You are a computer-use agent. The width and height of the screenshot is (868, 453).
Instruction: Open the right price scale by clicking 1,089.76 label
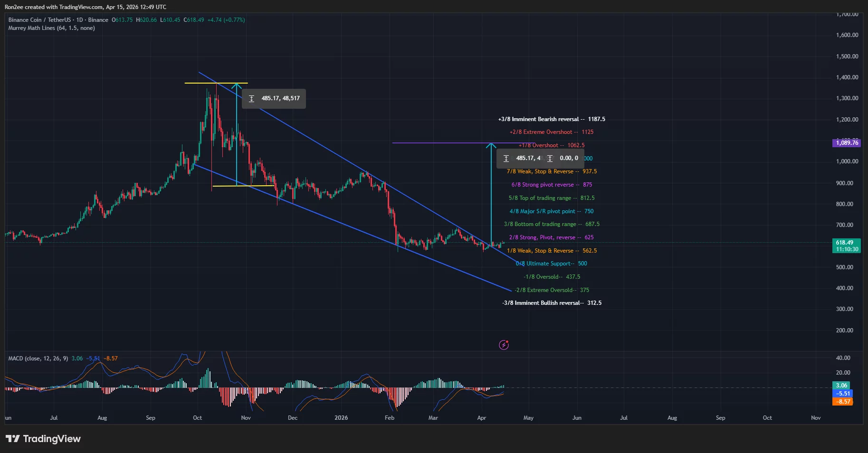(846, 142)
